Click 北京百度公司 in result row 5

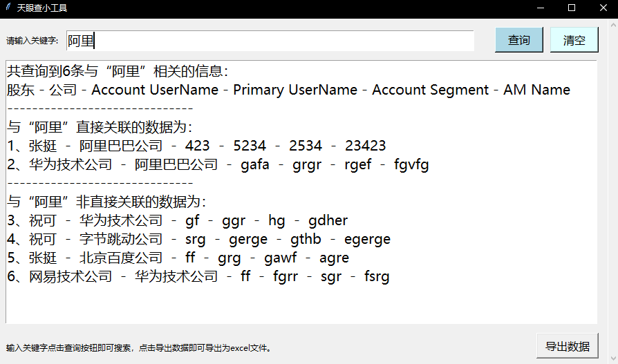pos(121,258)
